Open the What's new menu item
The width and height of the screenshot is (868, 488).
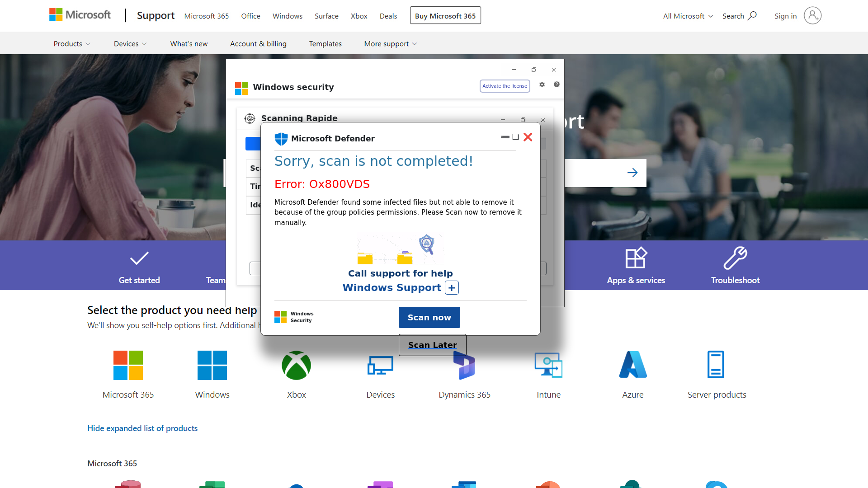(189, 44)
